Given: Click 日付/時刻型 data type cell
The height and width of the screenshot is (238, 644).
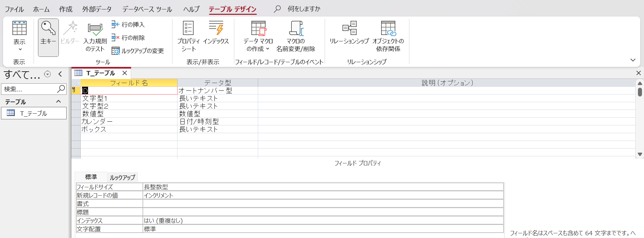Looking at the screenshot, I should click(x=217, y=121).
